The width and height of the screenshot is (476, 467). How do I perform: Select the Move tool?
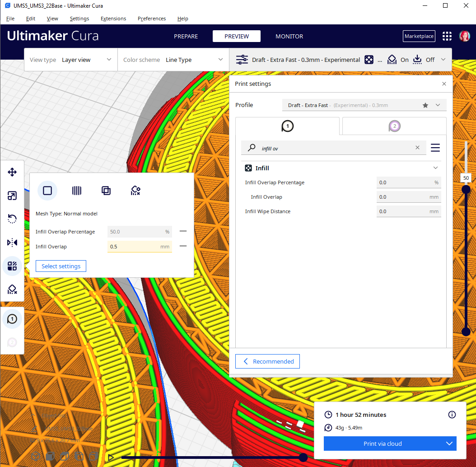click(12, 172)
